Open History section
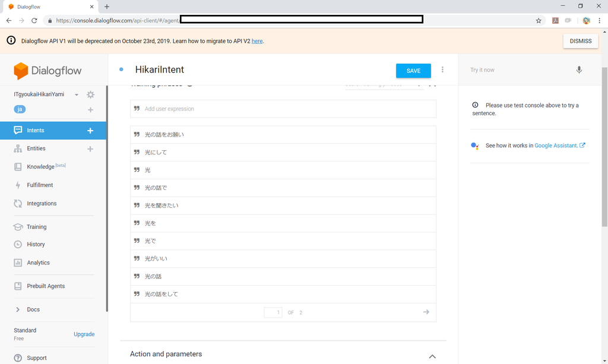Screen dimensions: 608x364 (36, 244)
